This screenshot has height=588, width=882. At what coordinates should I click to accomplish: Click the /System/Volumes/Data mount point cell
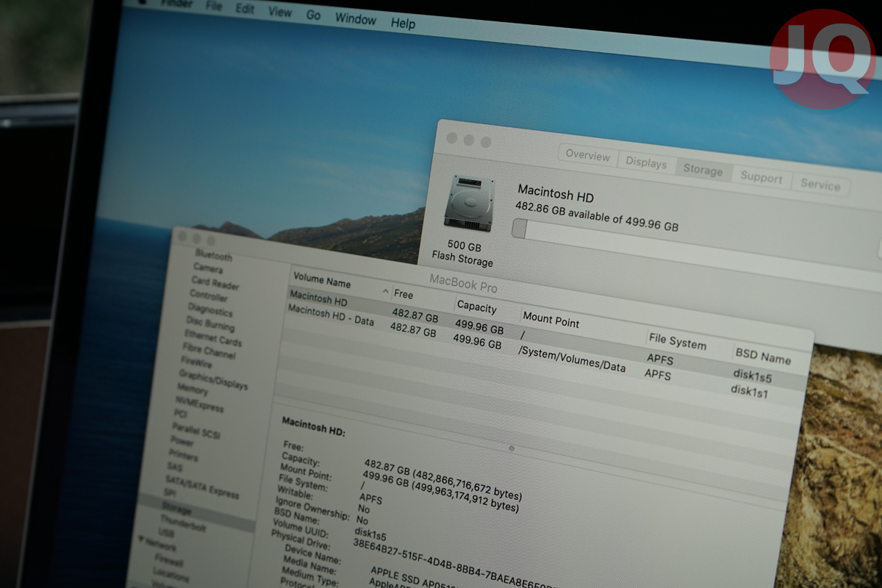[x=572, y=359]
